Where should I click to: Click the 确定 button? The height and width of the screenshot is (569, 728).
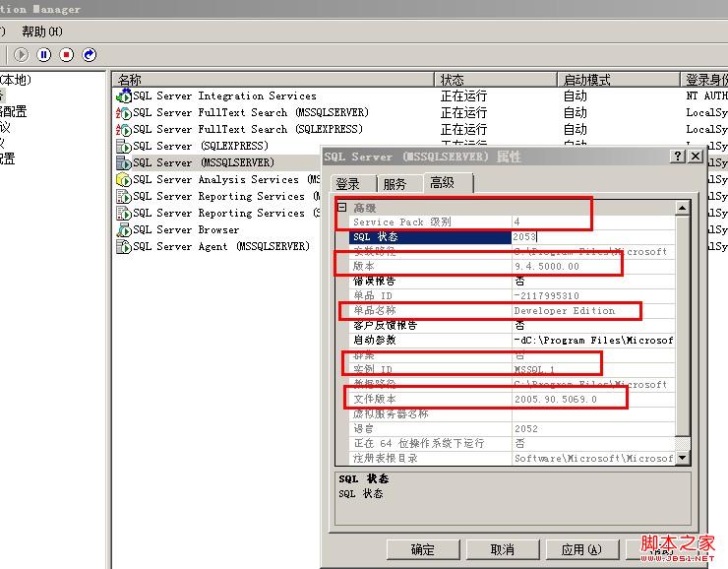pyautogui.click(x=423, y=549)
